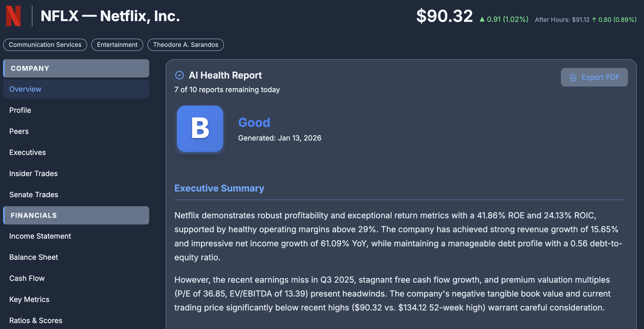
Task: Open the Cash Flow section
Action: pos(27,278)
